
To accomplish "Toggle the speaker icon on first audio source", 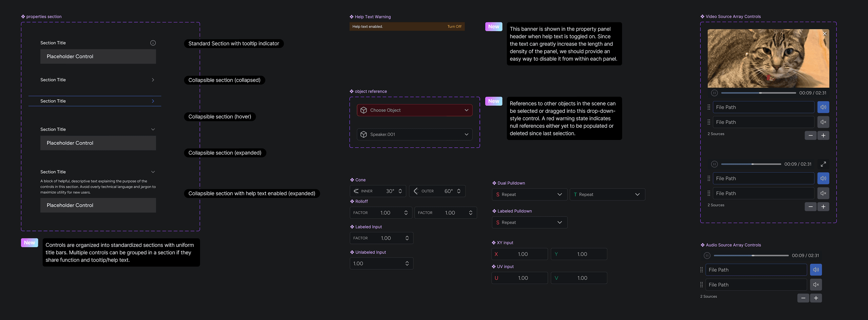I will point(816,269).
